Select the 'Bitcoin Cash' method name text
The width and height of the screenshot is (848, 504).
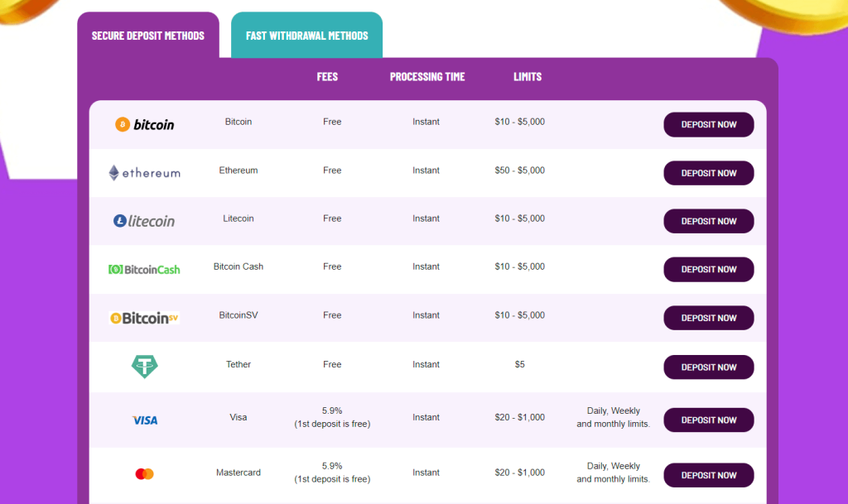pos(238,266)
